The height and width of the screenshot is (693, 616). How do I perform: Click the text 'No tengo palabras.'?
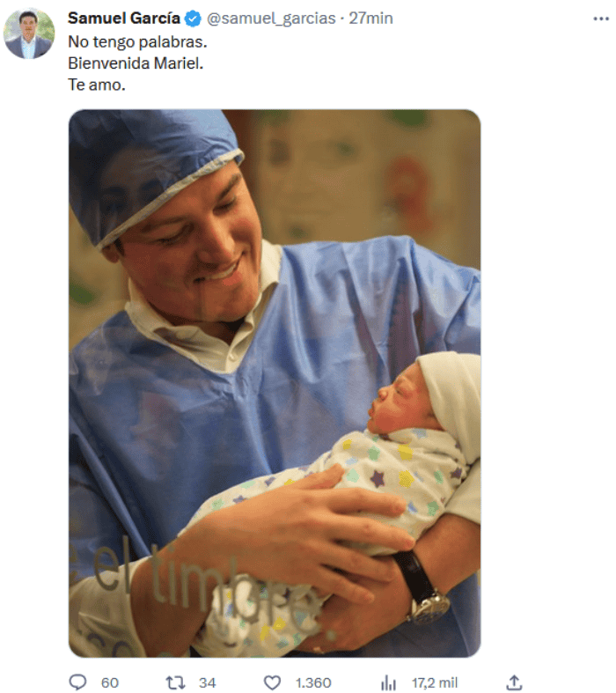pyautogui.click(x=137, y=42)
